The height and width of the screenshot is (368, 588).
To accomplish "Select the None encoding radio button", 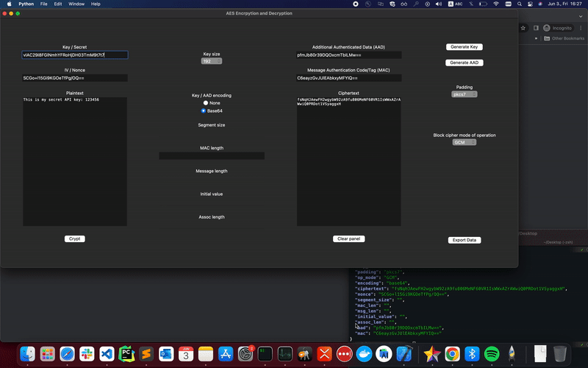I will pos(206,103).
